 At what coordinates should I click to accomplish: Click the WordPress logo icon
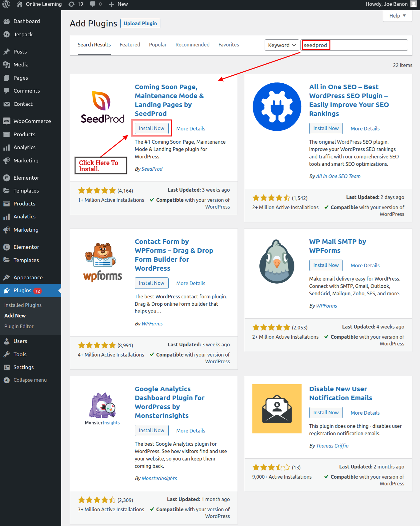pyautogui.click(x=6, y=4)
